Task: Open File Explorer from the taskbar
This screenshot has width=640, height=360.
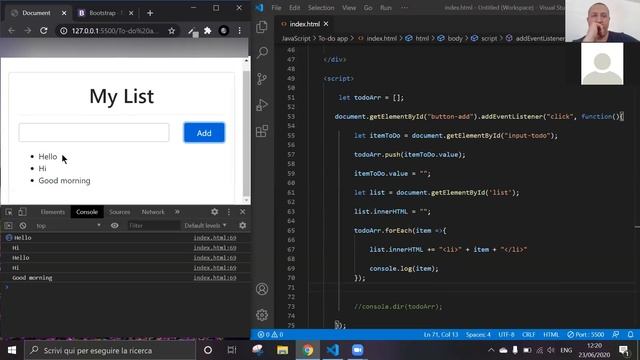Action: pos(282,350)
